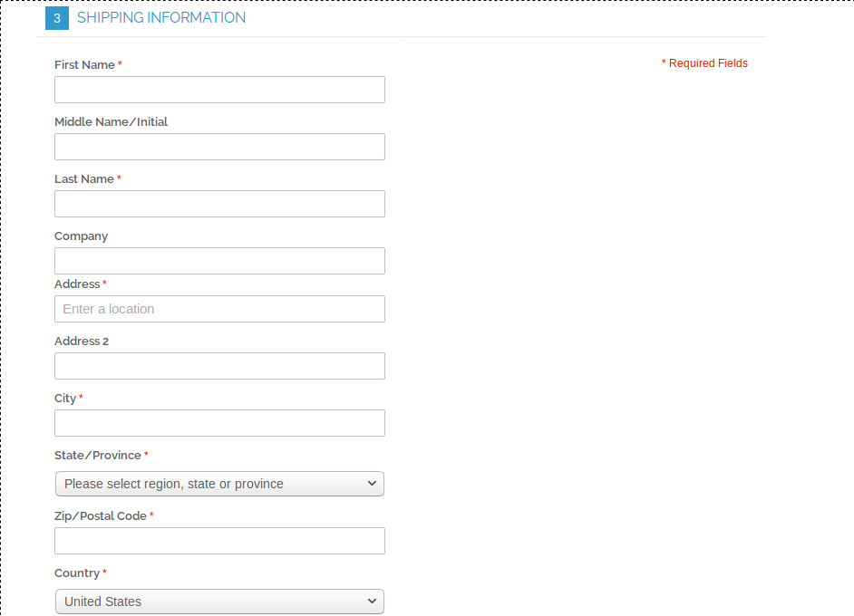
Task: Click the 'Company' label text
Action: 81,236
